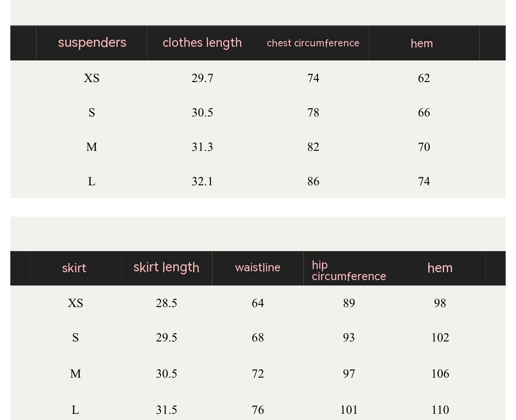This screenshot has height=420, width=516.
Task: Click the "skirt length" column header
Action: [166, 267]
